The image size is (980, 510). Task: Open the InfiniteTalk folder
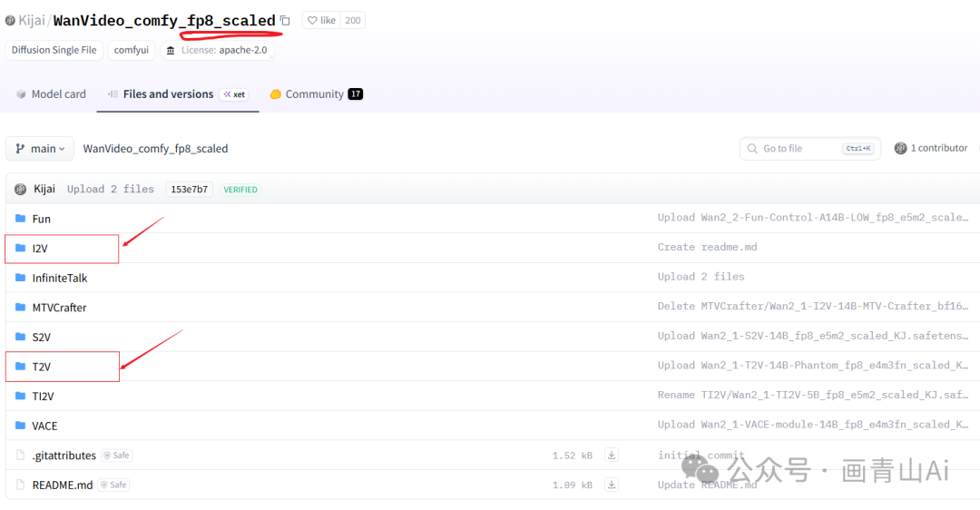pyautogui.click(x=60, y=278)
